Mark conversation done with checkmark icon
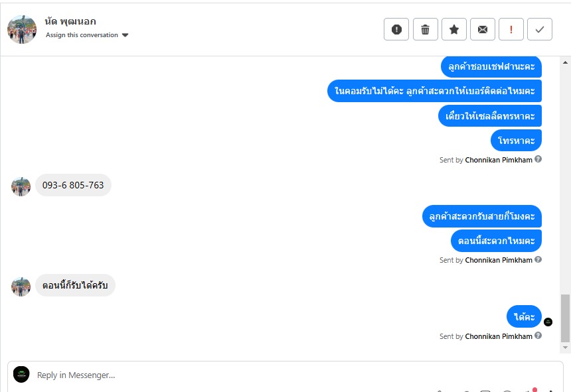571x392 pixels. tap(540, 29)
